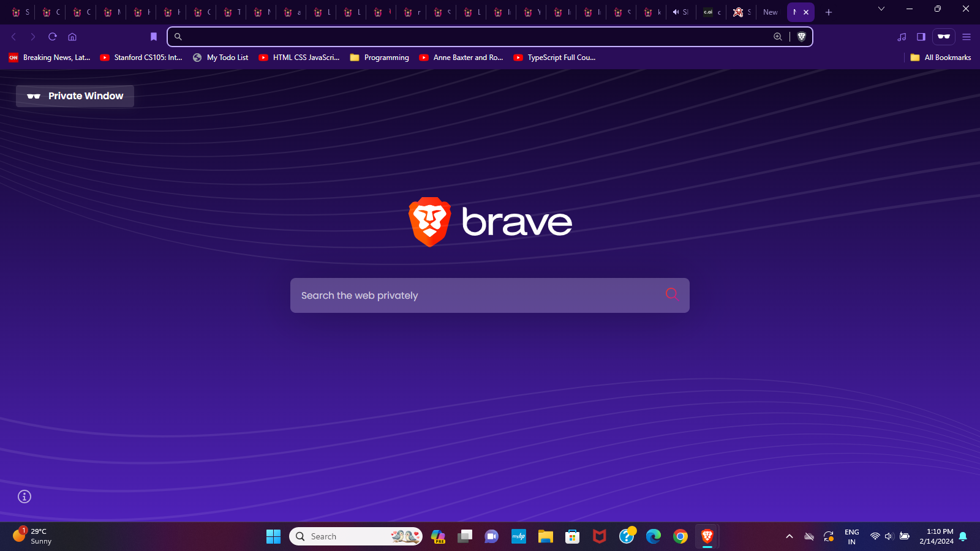Open Breaking News bookmark
980x551 pixels.
pyautogui.click(x=50, y=58)
